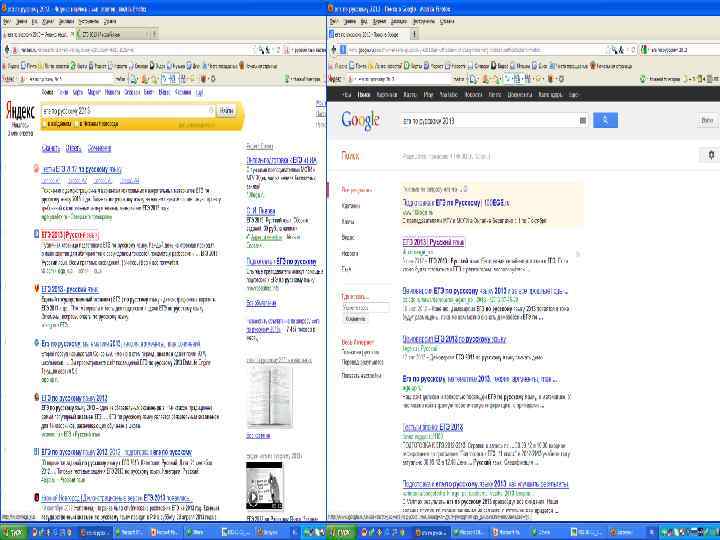Click the Войти button on Google

[708, 120]
